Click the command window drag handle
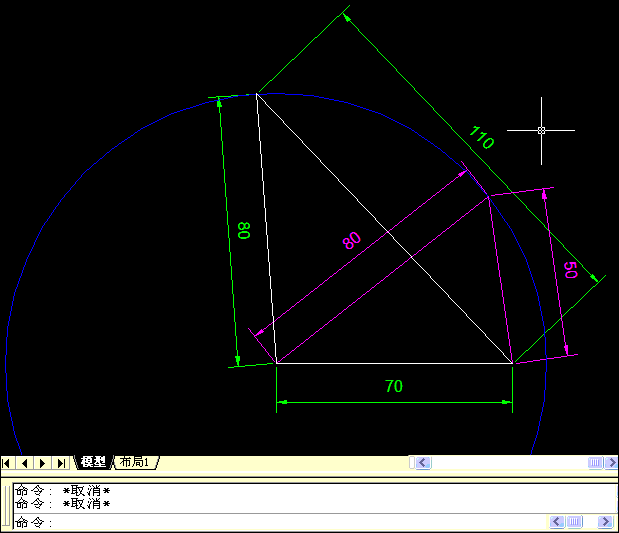The width and height of the screenshot is (619, 533). [6, 506]
